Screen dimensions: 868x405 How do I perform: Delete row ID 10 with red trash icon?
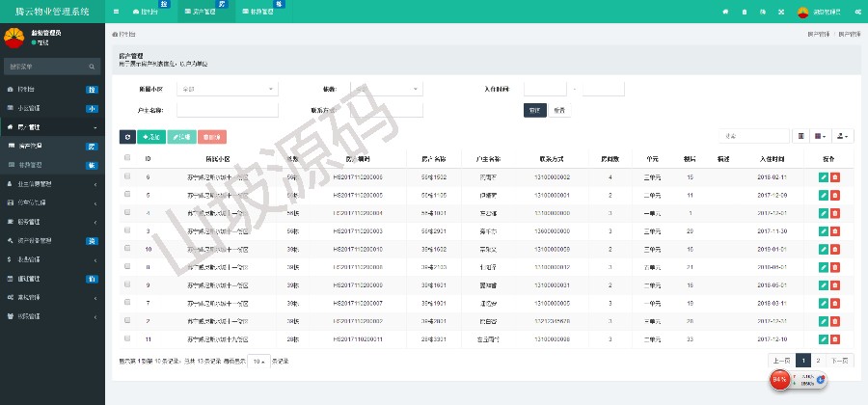pyautogui.click(x=835, y=249)
